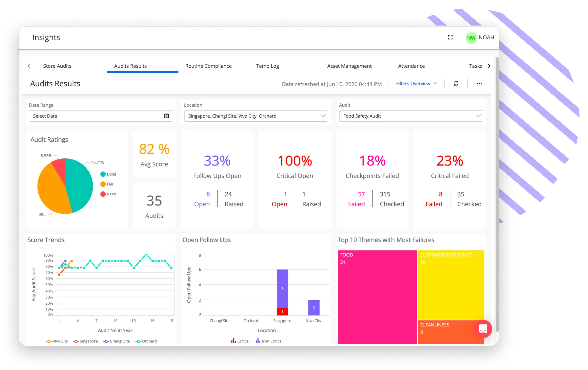The height and width of the screenshot is (370, 588).
Task: Click the 23% Critical Failed figure
Action: (450, 161)
